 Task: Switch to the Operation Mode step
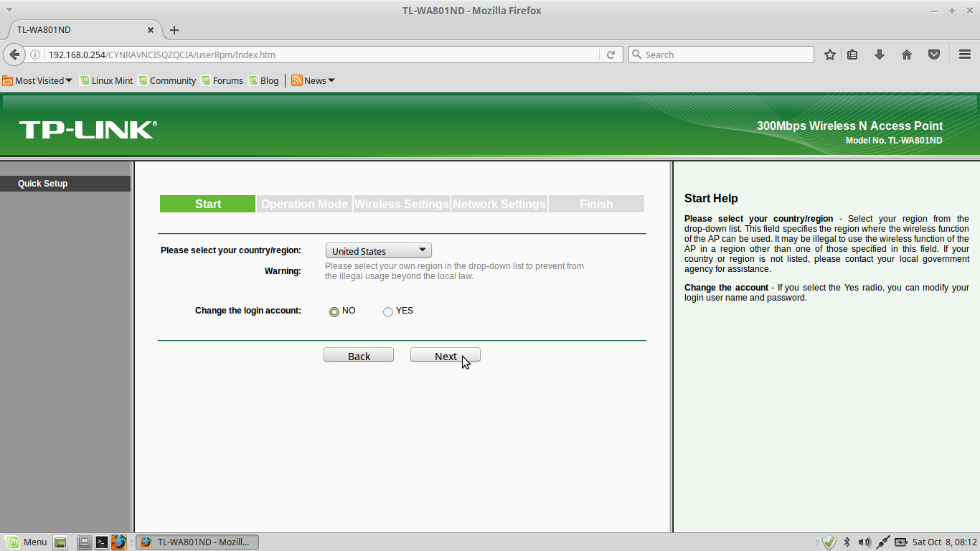(x=304, y=204)
